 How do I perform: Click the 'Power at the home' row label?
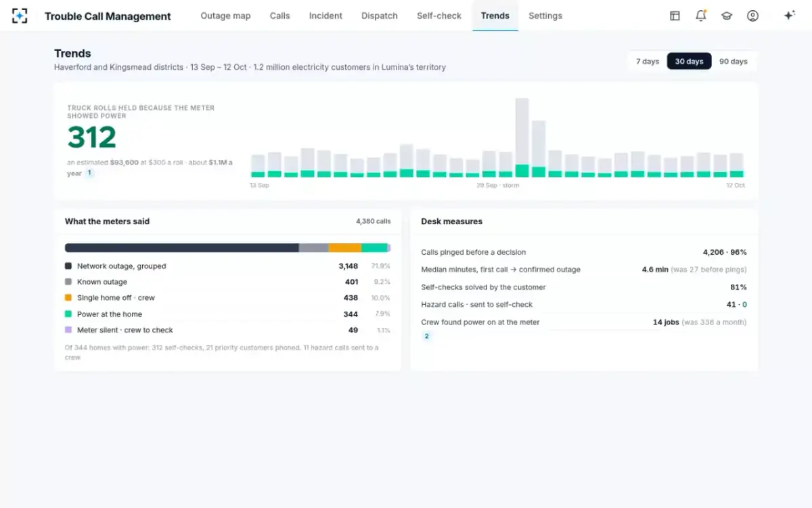click(110, 314)
